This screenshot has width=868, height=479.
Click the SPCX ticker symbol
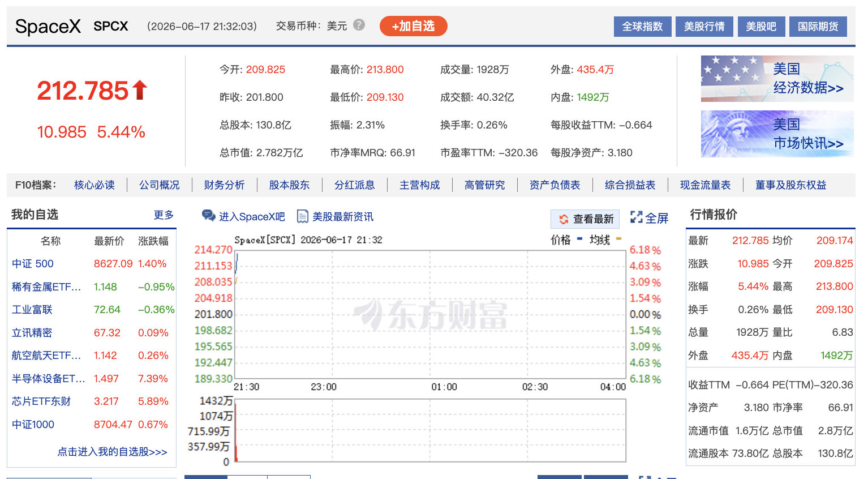[x=111, y=26]
